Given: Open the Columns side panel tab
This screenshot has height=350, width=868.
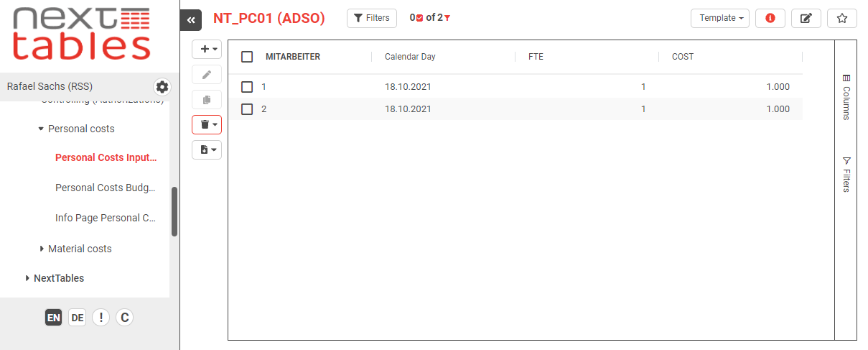Looking at the screenshot, I should pyautogui.click(x=846, y=97).
